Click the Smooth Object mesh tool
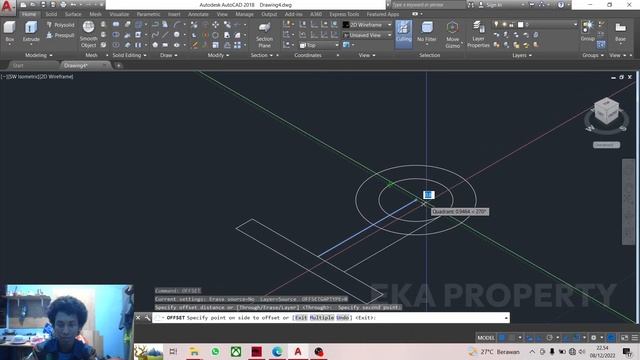The width and height of the screenshot is (640, 360). [x=89, y=34]
